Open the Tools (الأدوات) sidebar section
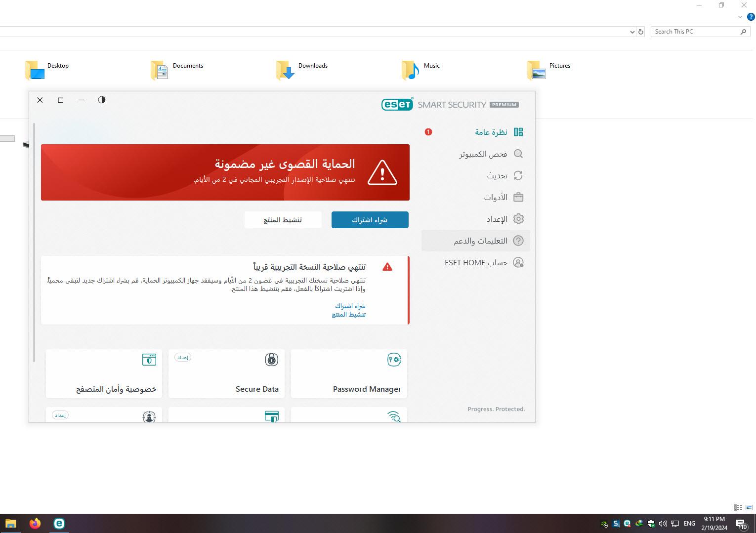 coord(503,197)
